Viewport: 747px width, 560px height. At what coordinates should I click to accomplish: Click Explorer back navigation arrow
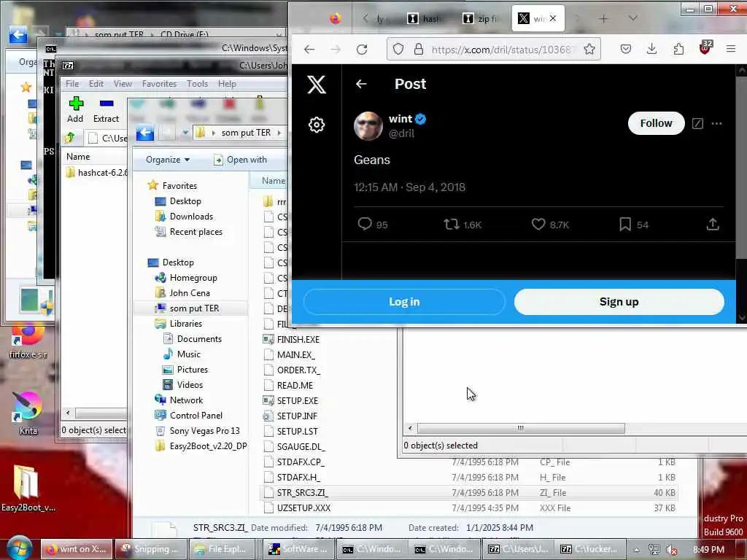[145, 133]
